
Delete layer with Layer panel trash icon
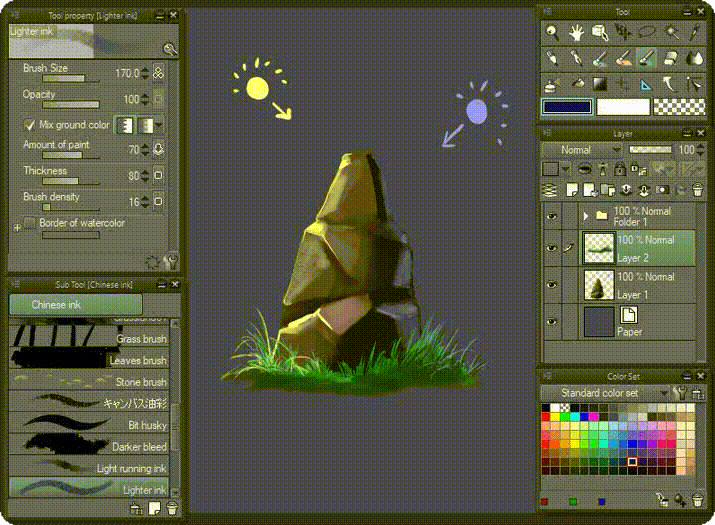697,190
